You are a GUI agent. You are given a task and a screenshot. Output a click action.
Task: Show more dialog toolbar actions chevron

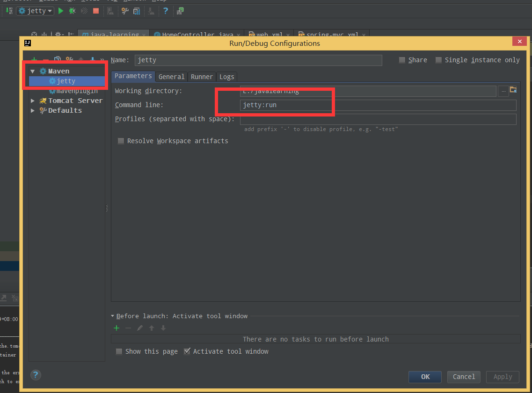click(x=102, y=60)
